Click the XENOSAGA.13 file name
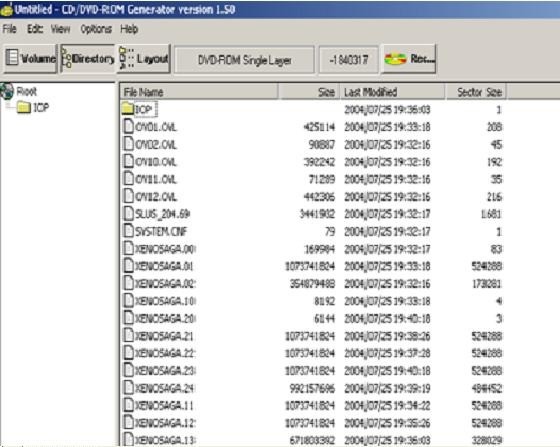This screenshot has height=447, width=560. (165, 440)
